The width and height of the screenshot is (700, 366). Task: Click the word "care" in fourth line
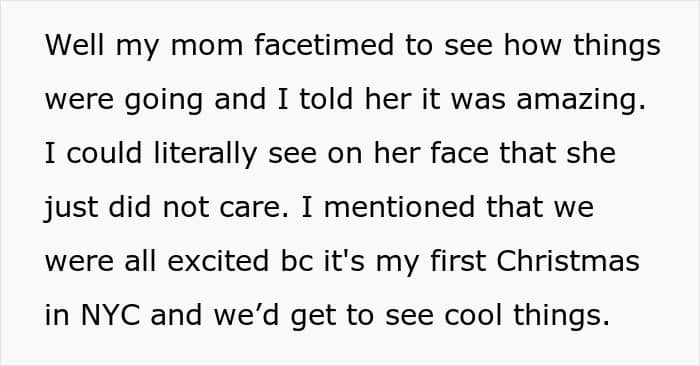point(250,209)
